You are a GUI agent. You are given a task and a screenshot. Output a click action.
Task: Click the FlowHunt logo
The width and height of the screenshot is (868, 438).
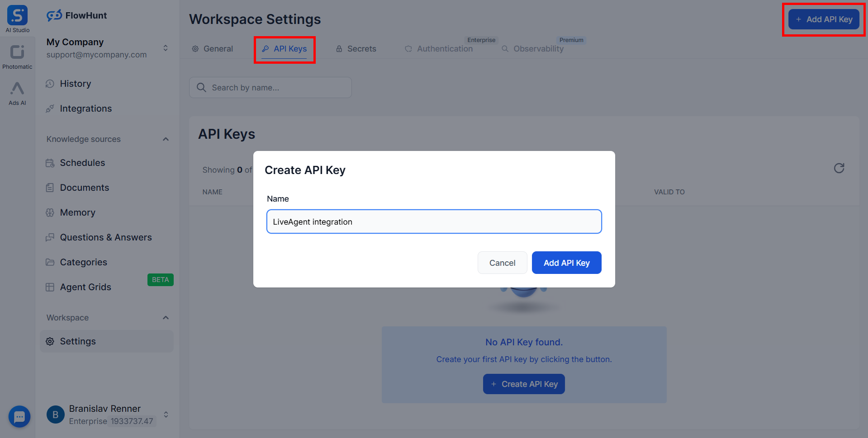(x=77, y=15)
